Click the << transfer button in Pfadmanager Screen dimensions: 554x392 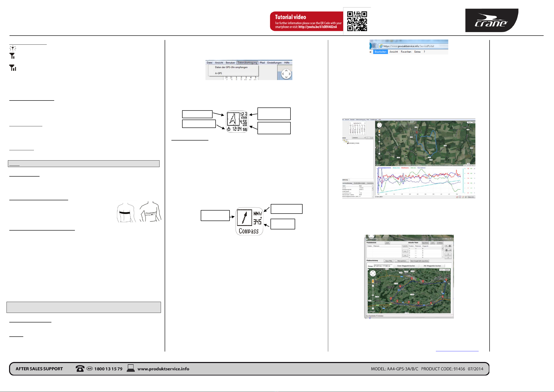[405, 256]
